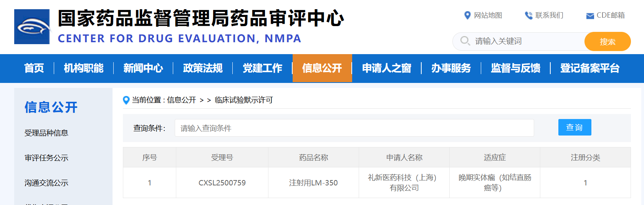Go to 新闻中心 news center
Screen dimensions: 644x205
[143, 68]
